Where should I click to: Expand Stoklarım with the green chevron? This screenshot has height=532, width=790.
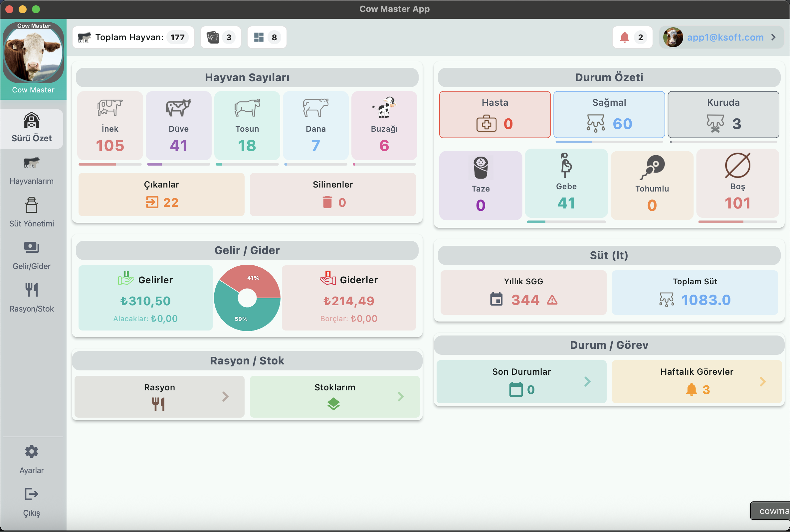[401, 396]
